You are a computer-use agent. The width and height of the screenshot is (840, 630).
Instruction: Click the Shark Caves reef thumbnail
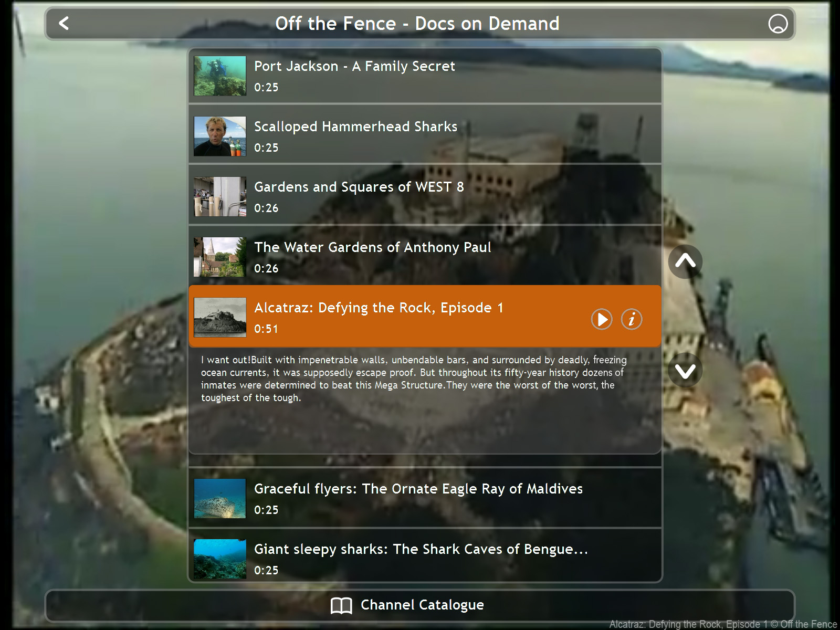pyautogui.click(x=220, y=559)
